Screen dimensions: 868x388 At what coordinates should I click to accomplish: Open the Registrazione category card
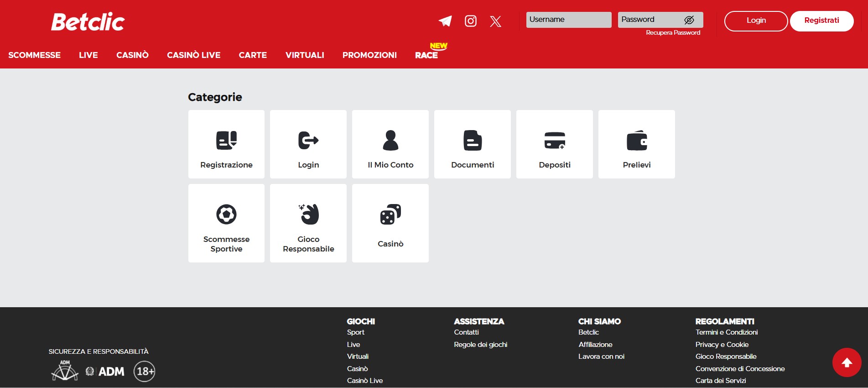[x=226, y=144]
